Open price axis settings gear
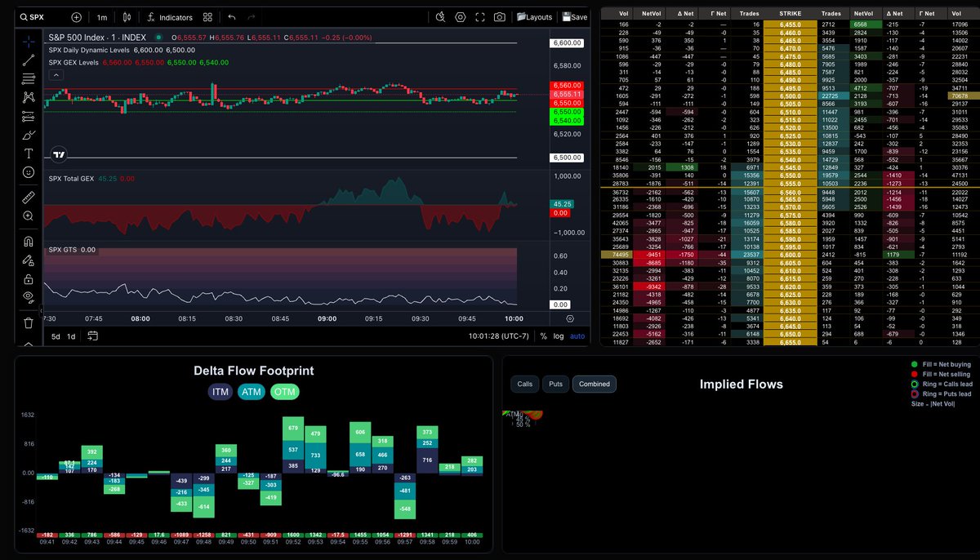Image resolution: width=980 pixels, height=560 pixels. coord(570,319)
